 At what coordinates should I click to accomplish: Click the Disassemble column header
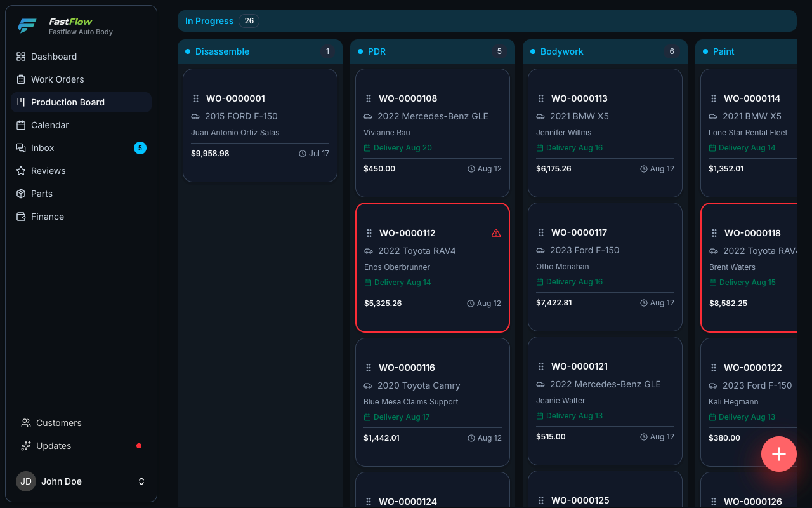click(x=260, y=51)
